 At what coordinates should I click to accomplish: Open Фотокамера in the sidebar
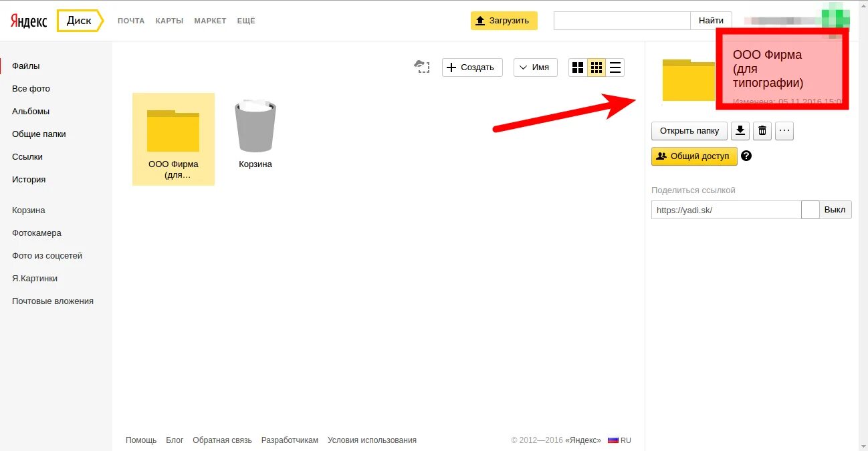click(x=37, y=233)
